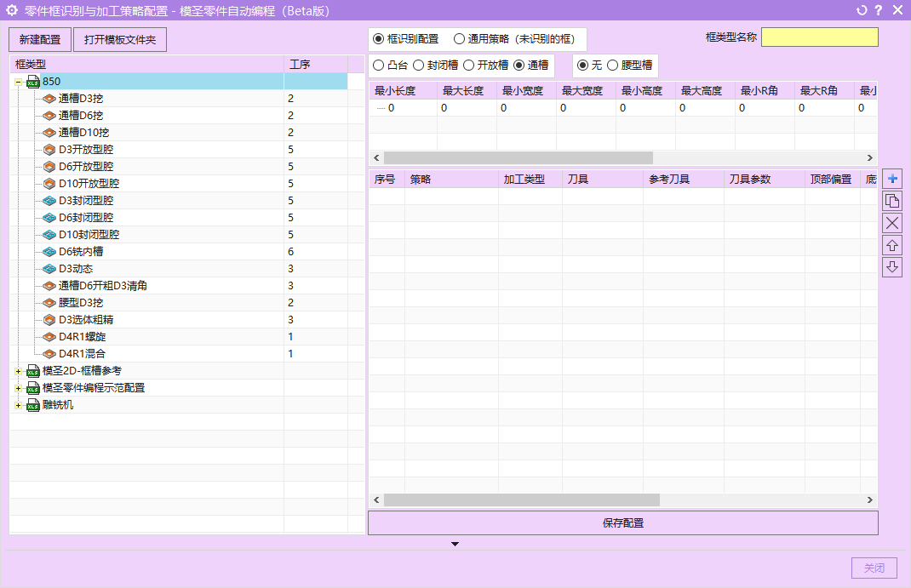Collapse the 850 tree node
The height and width of the screenshot is (588, 911).
18,82
